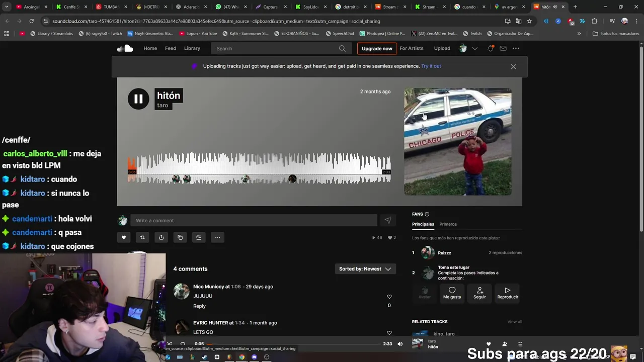Like the track with the heart button
The image size is (644, 362).
tap(124, 237)
